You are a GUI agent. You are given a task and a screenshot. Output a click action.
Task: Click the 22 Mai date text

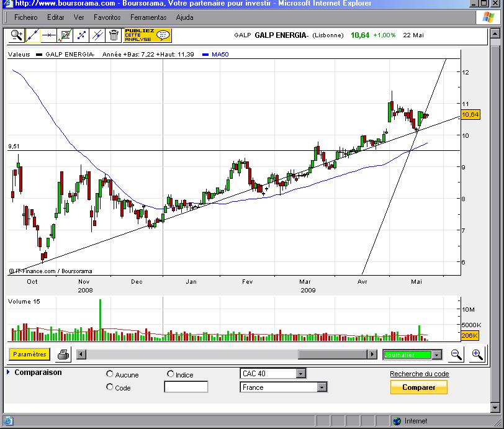click(413, 35)
